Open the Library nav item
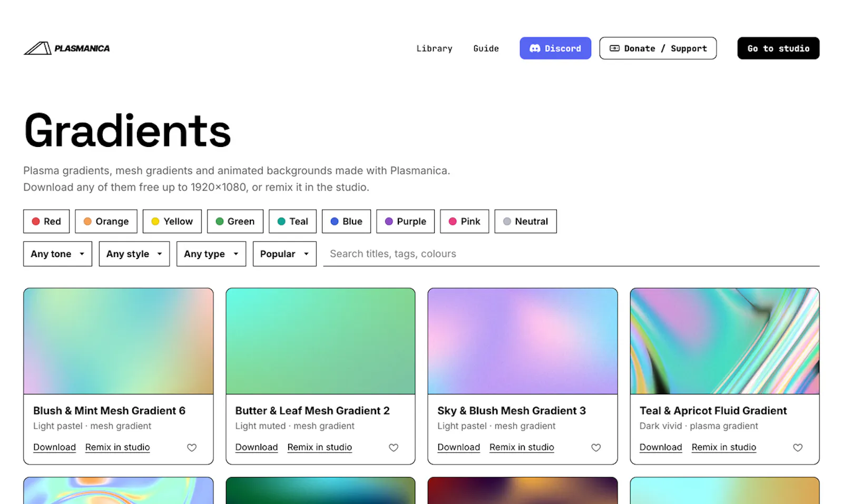This screenshot has height=504, width=843. 434,48
